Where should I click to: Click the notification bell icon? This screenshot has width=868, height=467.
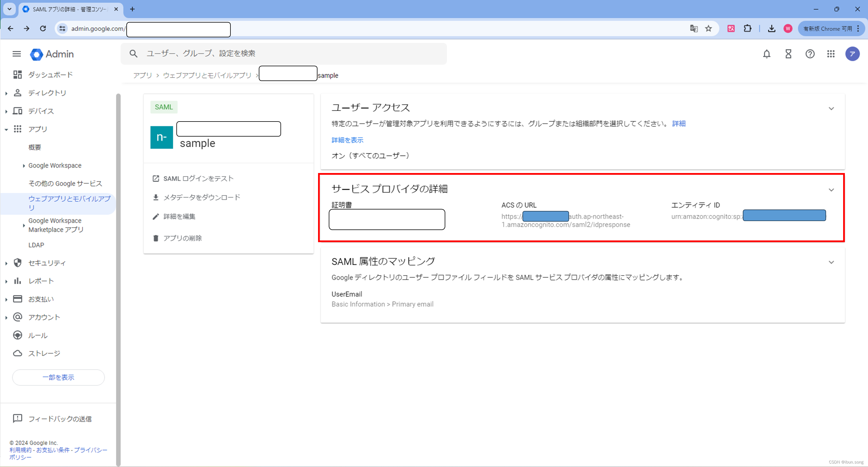pos(767,55)
